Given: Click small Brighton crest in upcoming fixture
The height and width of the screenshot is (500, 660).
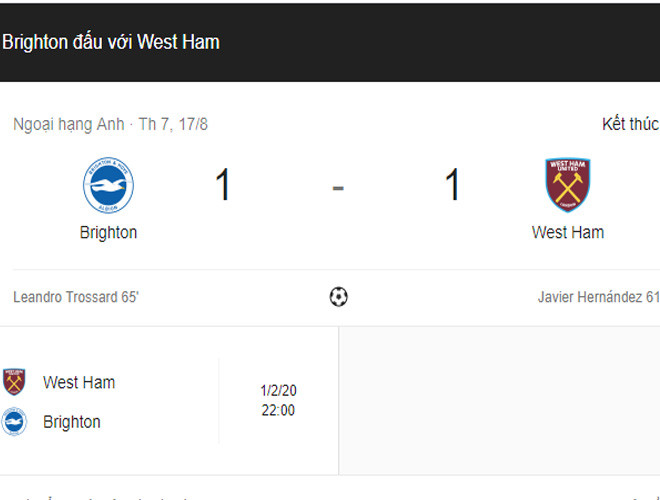Looking at the screenshot, I should click(14, 422).
